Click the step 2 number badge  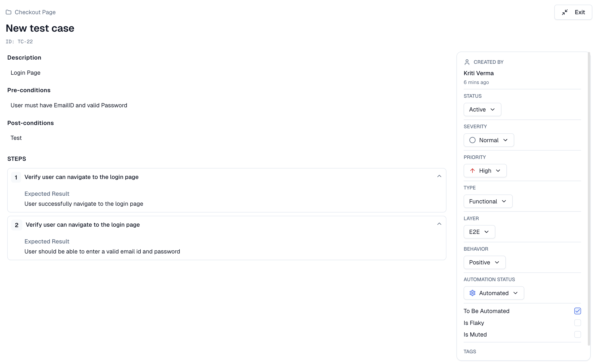pyautogui.click(x=17, y=225)
